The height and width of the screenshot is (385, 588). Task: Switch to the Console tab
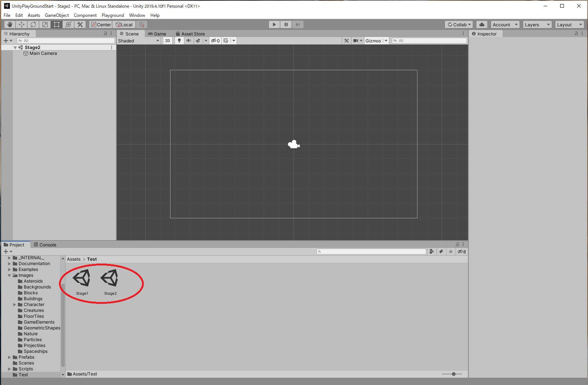pos(45,245)
